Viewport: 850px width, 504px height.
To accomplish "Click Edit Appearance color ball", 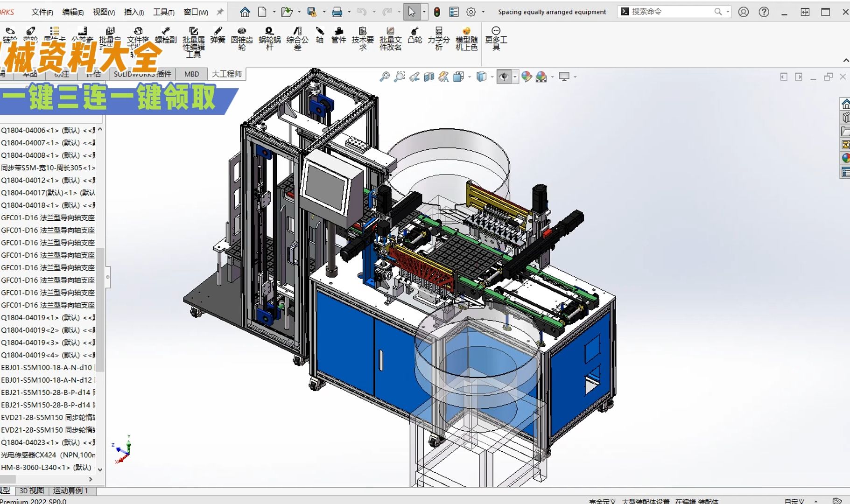I will 527,77.
